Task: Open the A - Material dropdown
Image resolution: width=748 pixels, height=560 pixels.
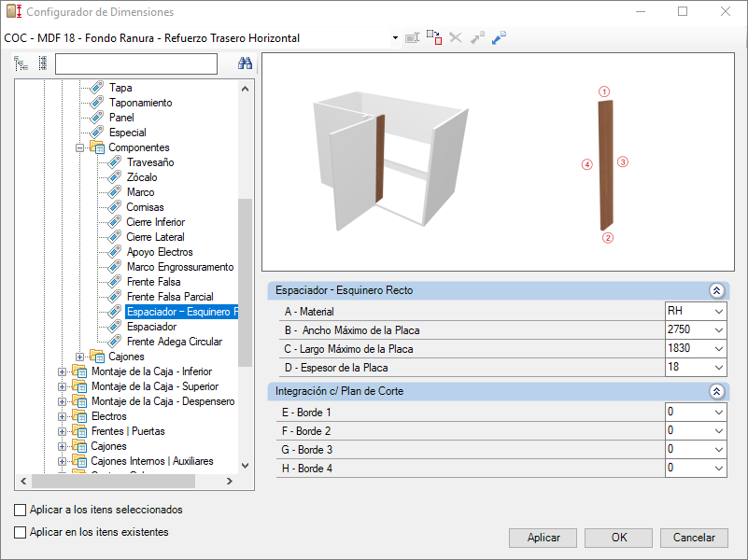Action: [x=718, y=311]
